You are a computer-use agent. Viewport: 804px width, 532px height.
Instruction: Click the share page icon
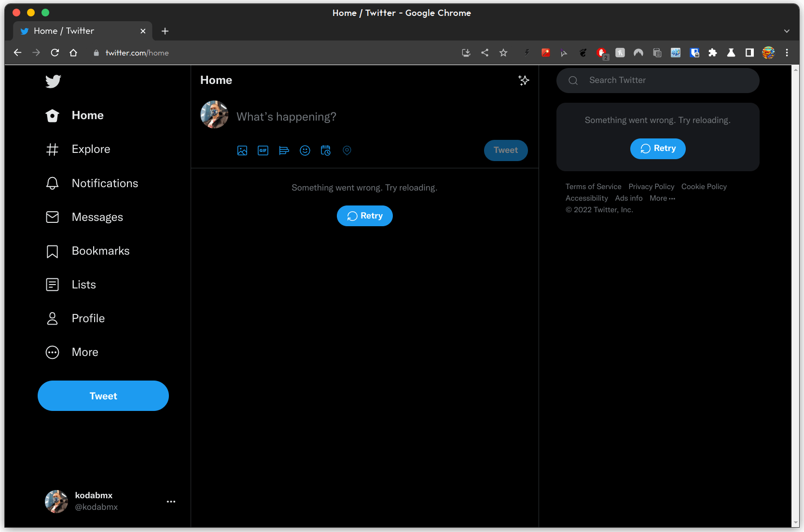tap(485, 53)
